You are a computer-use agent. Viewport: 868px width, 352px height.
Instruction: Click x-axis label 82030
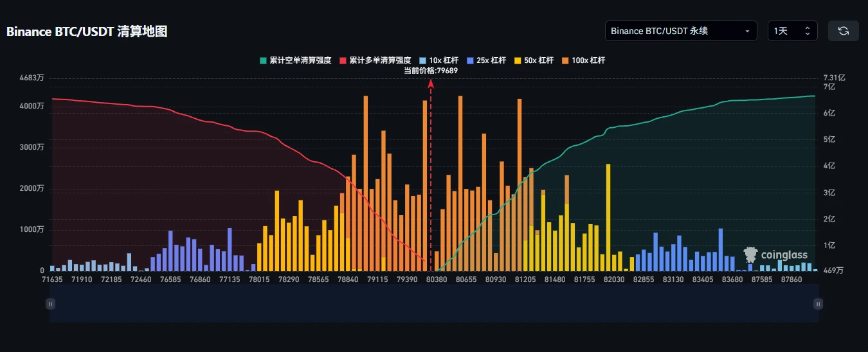coord(613,280)
